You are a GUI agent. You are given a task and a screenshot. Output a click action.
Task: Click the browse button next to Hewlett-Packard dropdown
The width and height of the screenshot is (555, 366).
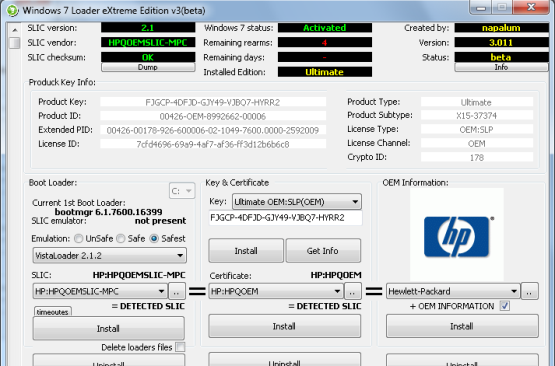(530, 291)
